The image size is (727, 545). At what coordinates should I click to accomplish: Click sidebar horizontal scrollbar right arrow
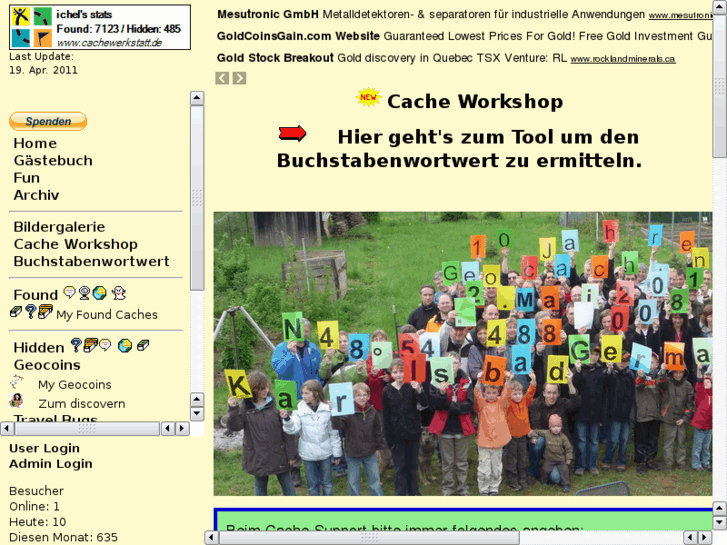click(182, 429)
